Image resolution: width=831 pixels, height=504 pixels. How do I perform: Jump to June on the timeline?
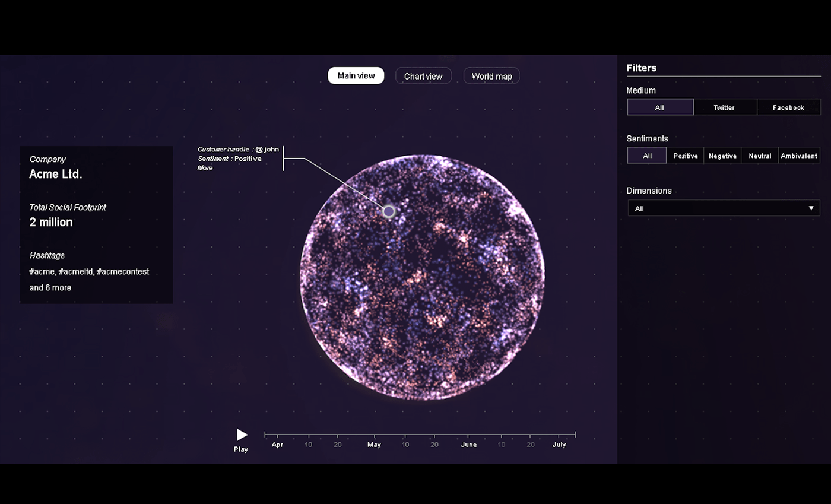pyautogui.click(x=469, y=444)
